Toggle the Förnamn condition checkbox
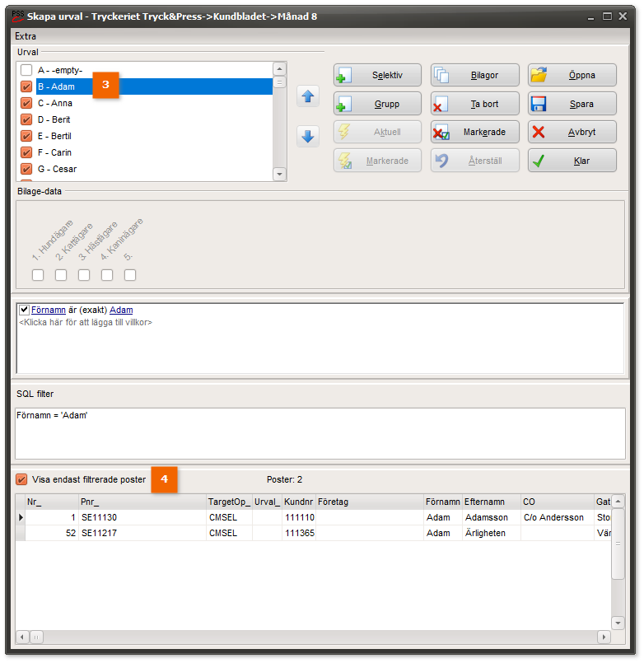The image size is (644, 663). 24,310
